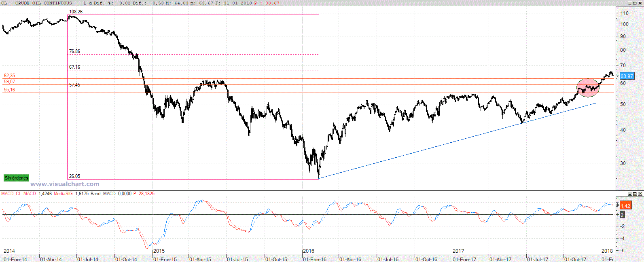Maximize the MACD indicator panel
The width and height of the screenshot is (644, 262).
[635, 194]
